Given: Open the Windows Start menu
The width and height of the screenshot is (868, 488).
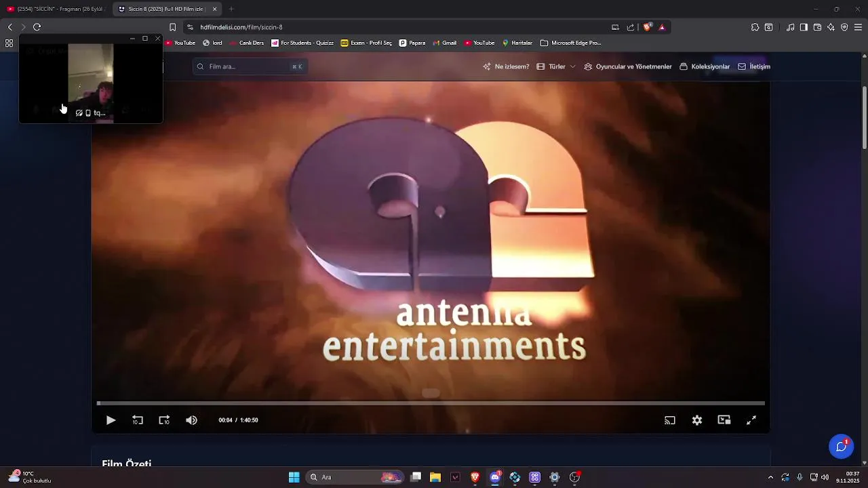Looking at the screenshot, I should pos(294,477).
